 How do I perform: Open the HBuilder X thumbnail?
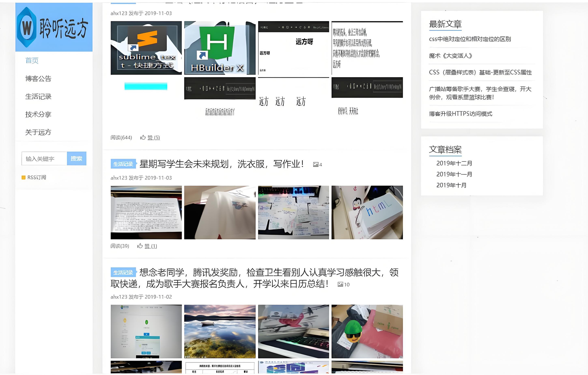pyautogui.click(x=220, y=48)
